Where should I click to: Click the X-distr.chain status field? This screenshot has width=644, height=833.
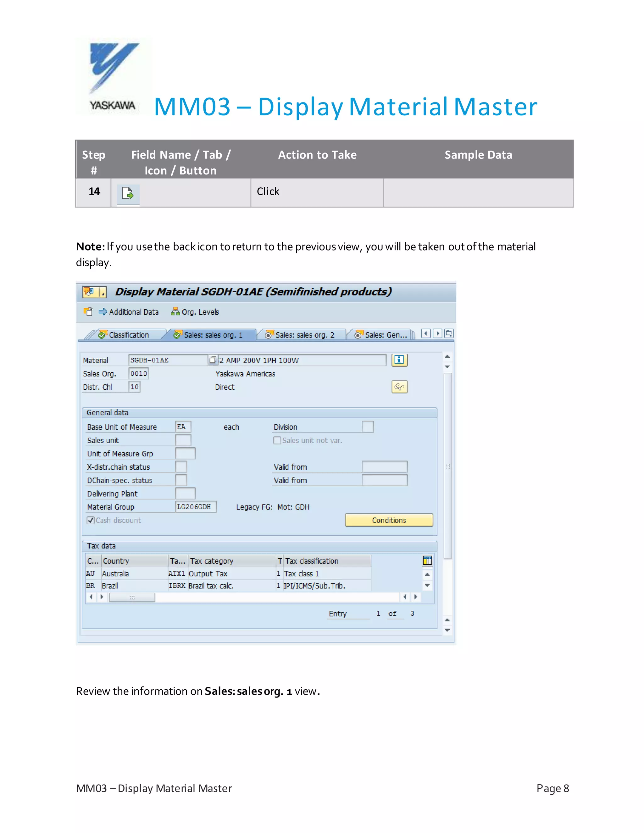point(181,467)
